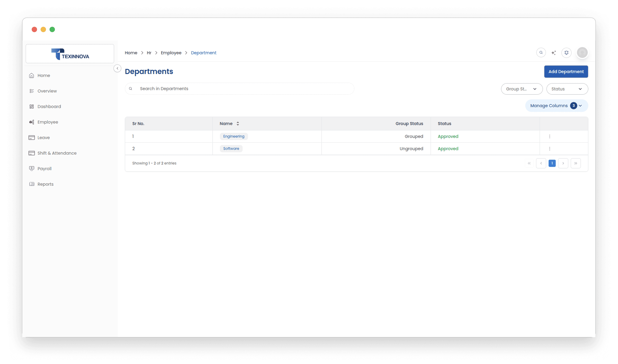Open the Status filter dropdown
618x364 pixels.
567,89
